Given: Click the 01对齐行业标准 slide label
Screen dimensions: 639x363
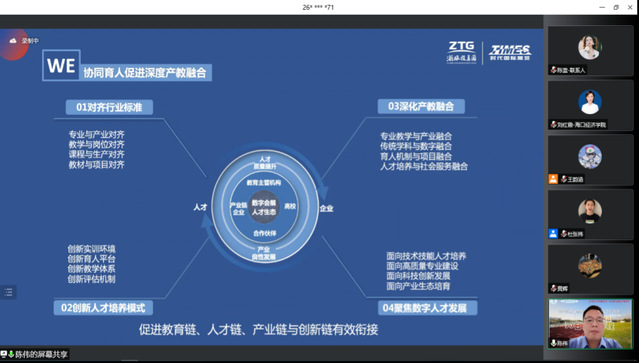Looking at the screenshot, I should [x=109, y=107].
